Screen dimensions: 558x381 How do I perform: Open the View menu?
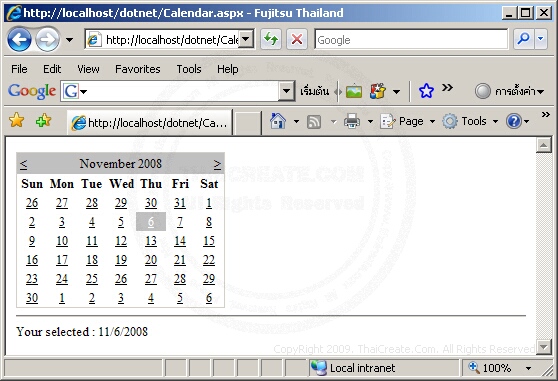pos(88,69)
